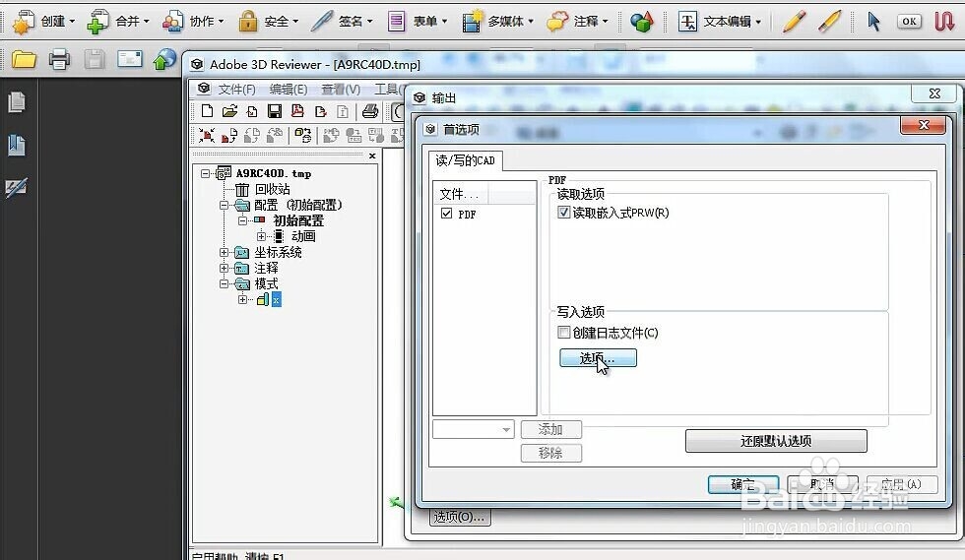Select the arrow selection tool icon

point(873,22)
